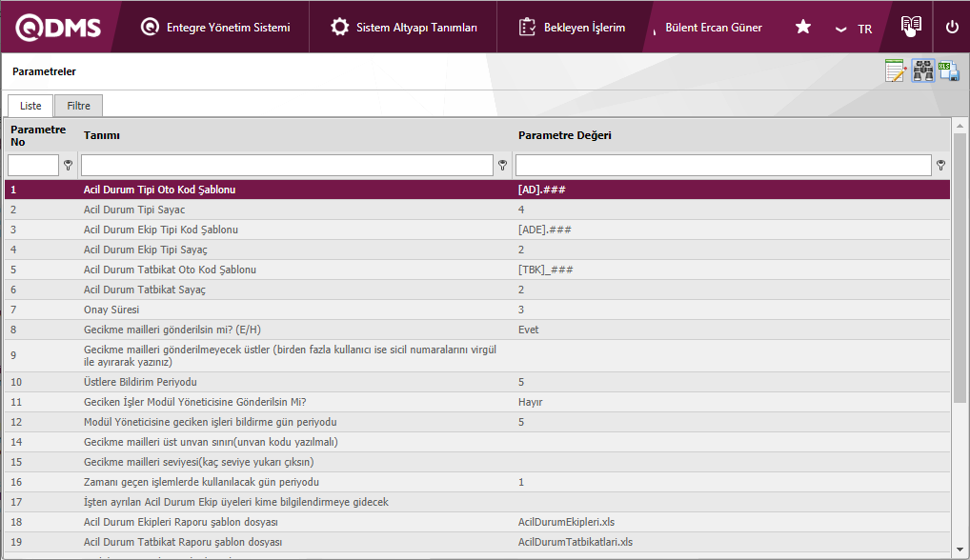Image resolution: width=970 pixels, height=560 pixels.
Task: Export list using the XLS icon
Action: (x=949, y=71)
